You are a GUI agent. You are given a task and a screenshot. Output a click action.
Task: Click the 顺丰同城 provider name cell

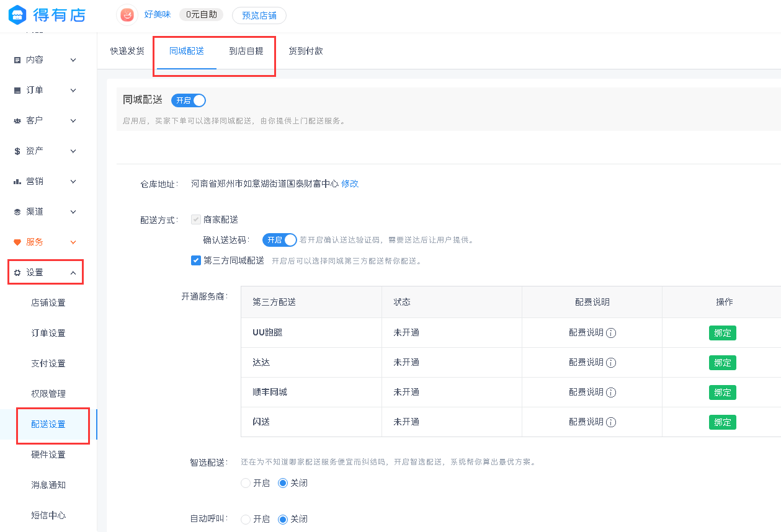311,392
